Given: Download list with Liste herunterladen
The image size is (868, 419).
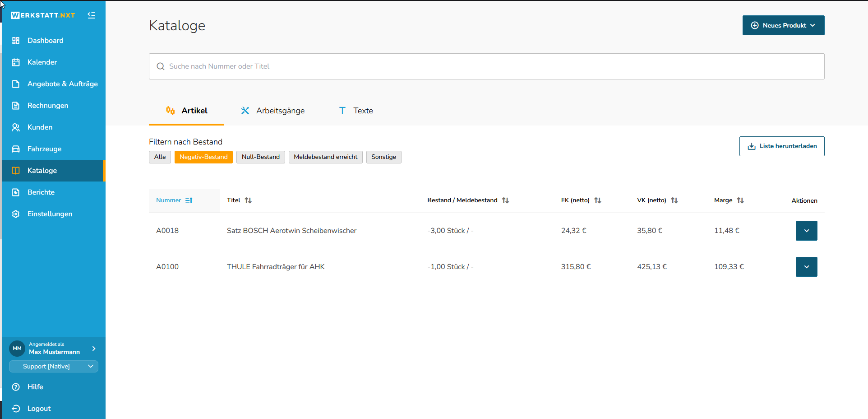Looking at the screenshot, I should coord(782,146).
